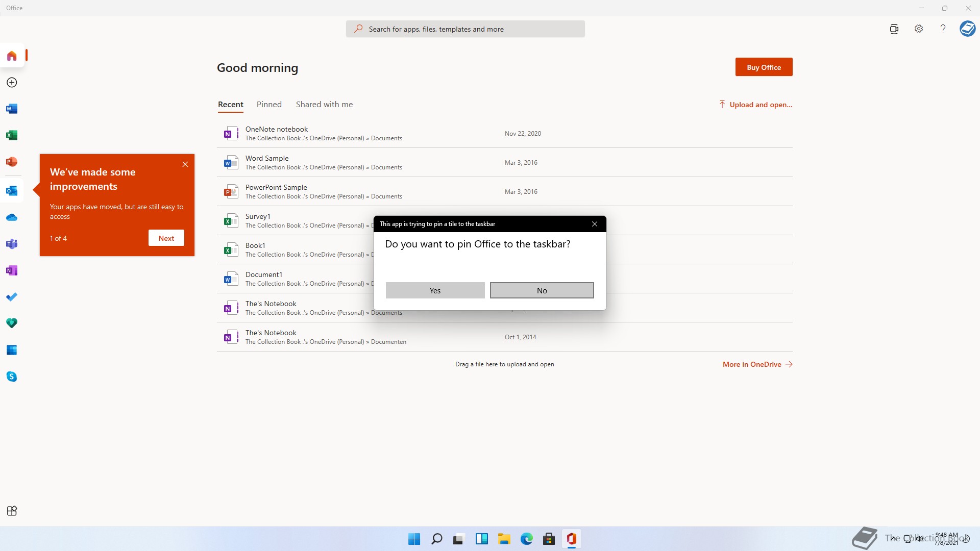Click the Book1 Excel file icon
Viewport: 980px width, 551px height.
click(231, 250)
